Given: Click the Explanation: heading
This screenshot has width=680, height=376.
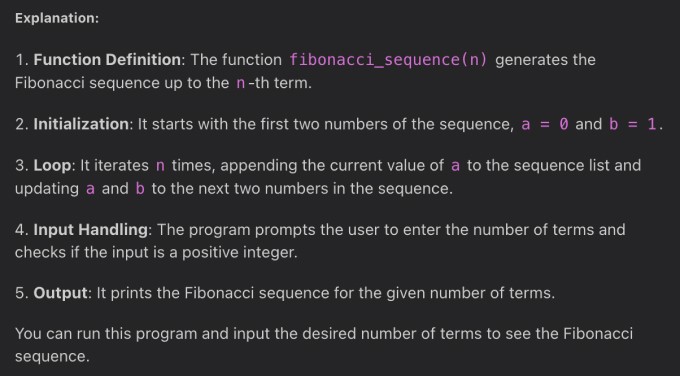Looking at the screenshot, I should click(57, 18).
